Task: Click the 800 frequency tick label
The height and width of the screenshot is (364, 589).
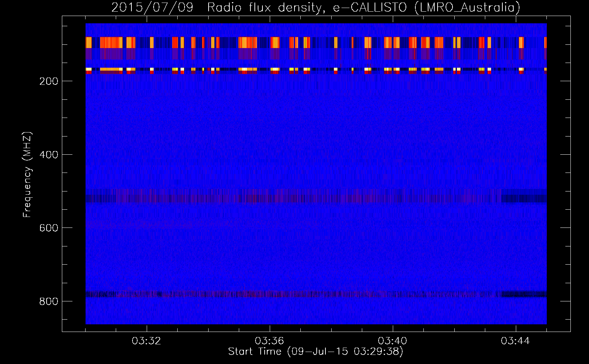Action: (49, 301)
